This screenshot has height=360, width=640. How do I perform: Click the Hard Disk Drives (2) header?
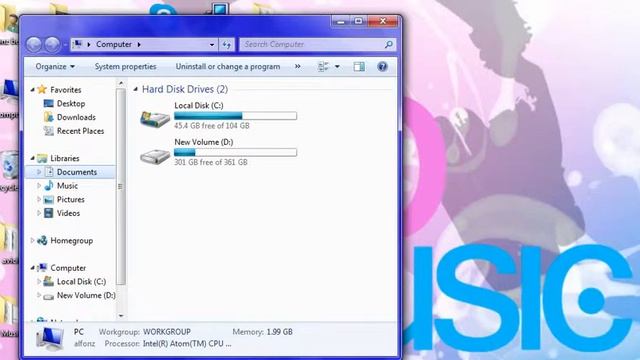coord(185,89)
